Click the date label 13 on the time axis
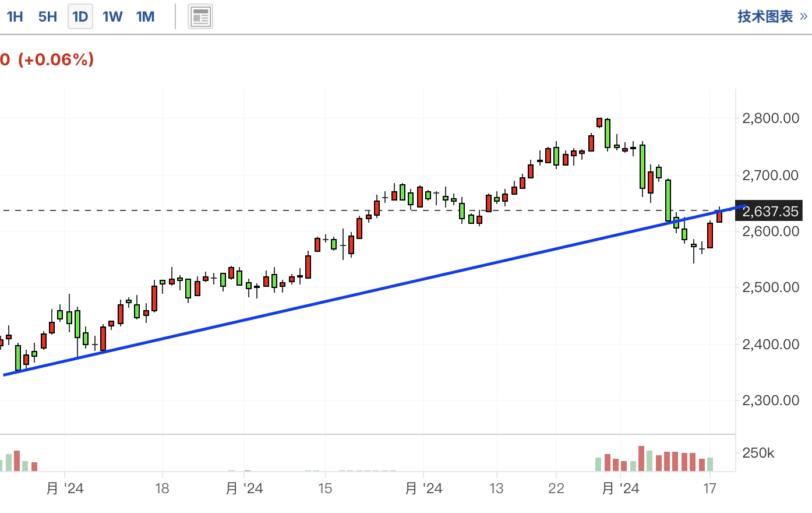This screenshot has height=513, width=812. (x=496, y=489)
